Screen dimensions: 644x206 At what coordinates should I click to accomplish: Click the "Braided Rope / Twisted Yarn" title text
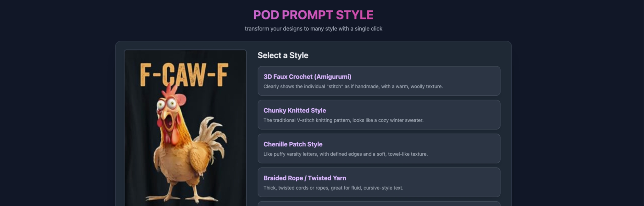305,178
